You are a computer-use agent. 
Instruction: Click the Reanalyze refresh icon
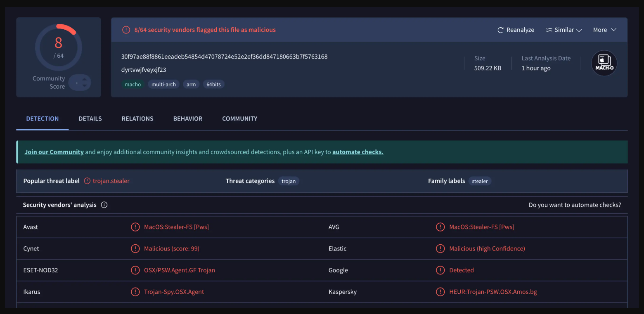pos(500,29)
